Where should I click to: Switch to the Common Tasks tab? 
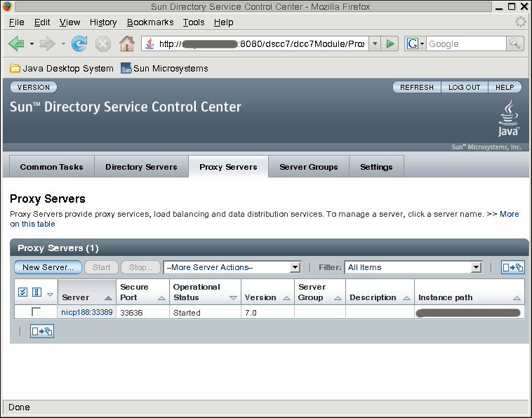pyautogui.click(x=51, y=167)
